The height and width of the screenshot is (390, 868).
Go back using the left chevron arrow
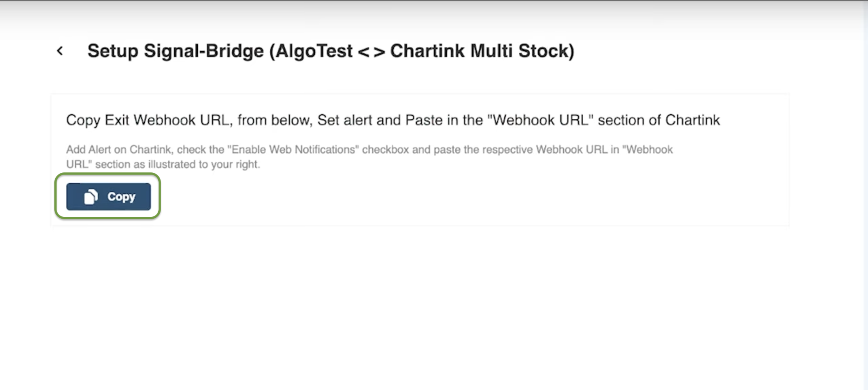[60, 51]
